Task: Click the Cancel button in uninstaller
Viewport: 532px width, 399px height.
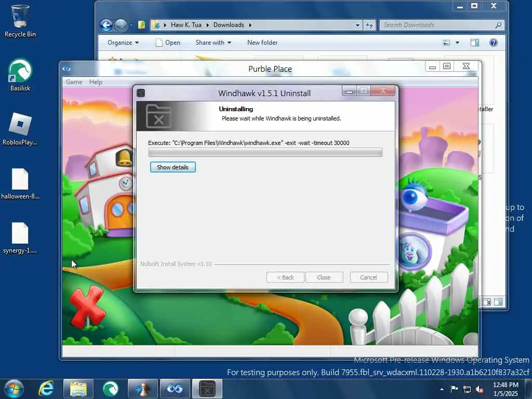Action: coord(368,277)
